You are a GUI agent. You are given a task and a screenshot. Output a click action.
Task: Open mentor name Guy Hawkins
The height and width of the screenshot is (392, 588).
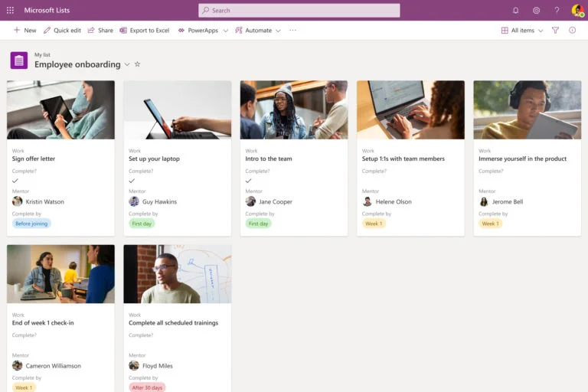(159, 202)
